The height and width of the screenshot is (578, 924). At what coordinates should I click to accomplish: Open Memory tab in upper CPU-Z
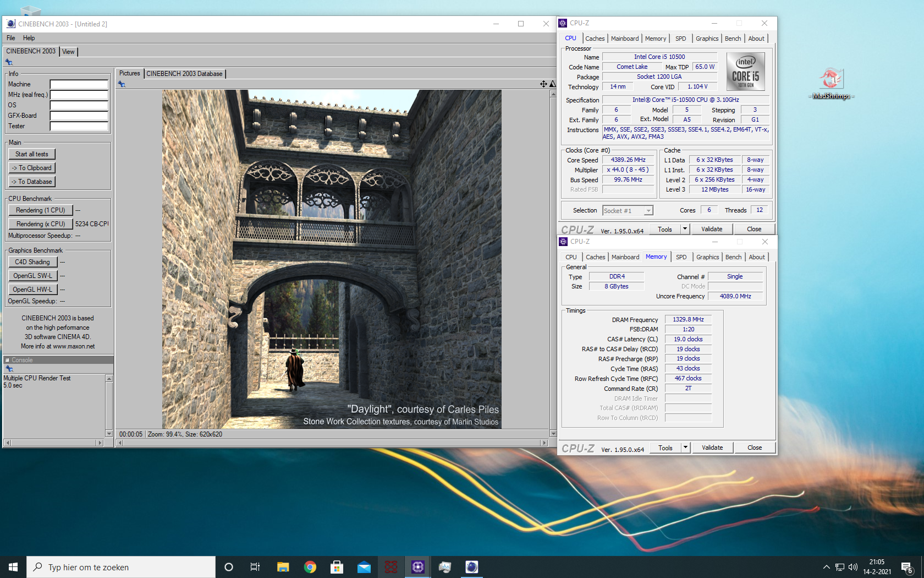click(656, 39)
